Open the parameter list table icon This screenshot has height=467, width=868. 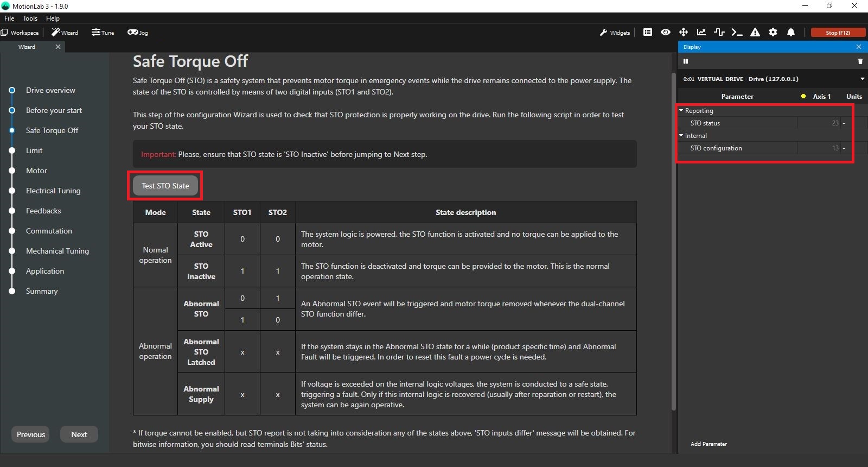pos(648,33)
